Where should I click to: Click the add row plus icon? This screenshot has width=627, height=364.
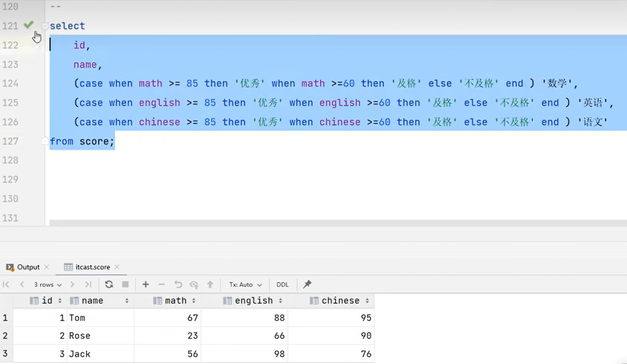(146, 284)
